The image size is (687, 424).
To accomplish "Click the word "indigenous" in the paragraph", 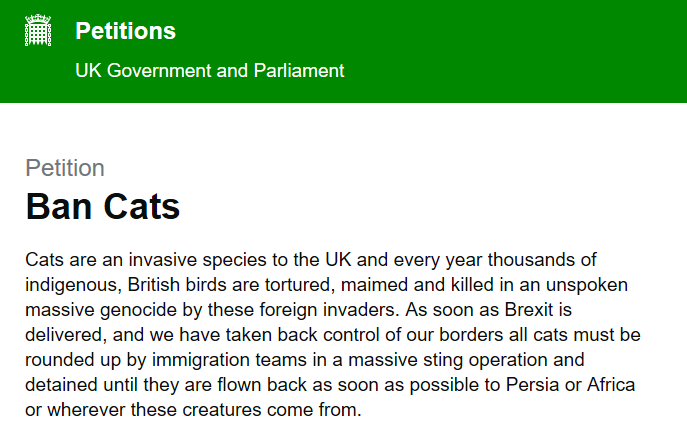I will [x=73, y=286].
